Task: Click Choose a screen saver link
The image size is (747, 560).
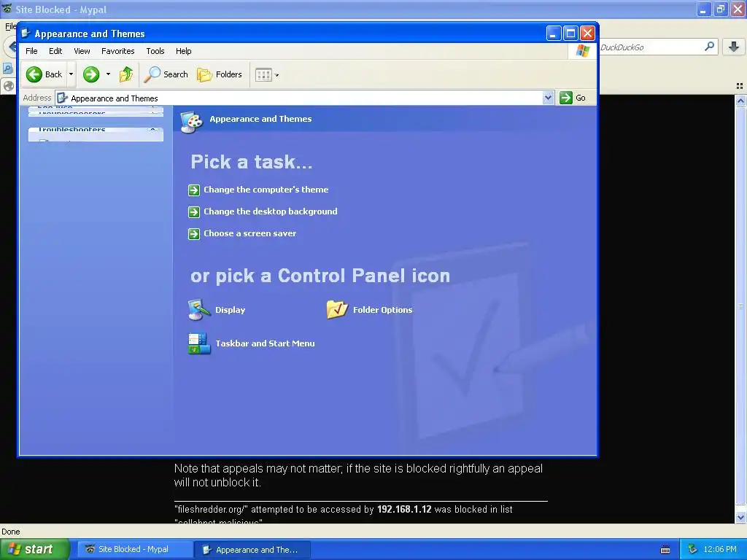Action: click(x=249, y=233)
